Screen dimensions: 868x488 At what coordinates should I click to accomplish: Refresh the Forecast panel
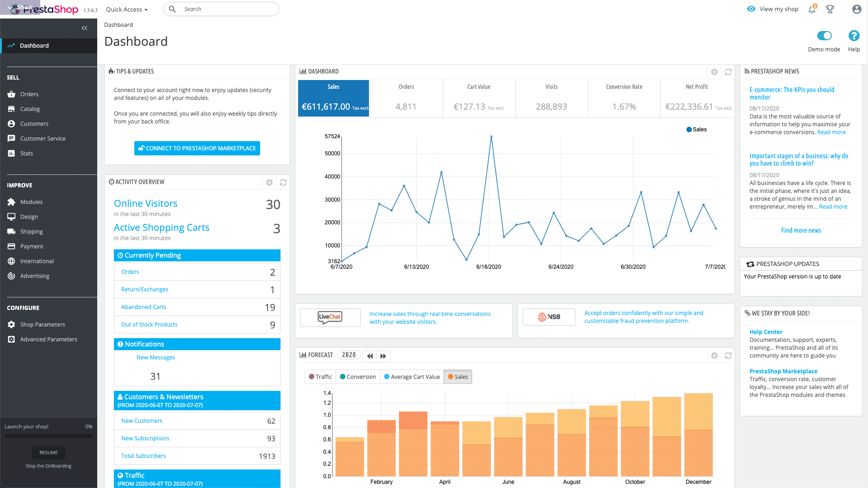click(x=728, y=356)
